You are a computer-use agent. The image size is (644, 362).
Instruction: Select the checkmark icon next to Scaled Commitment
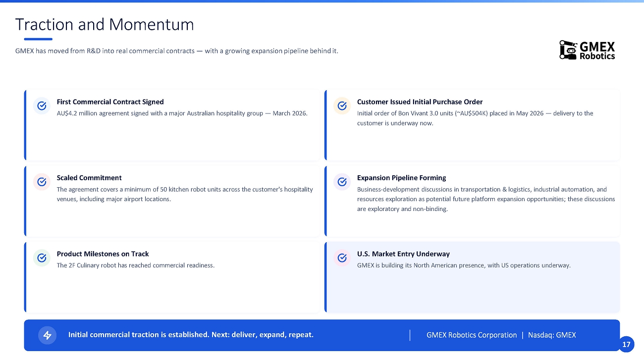[x=42, y=182]
